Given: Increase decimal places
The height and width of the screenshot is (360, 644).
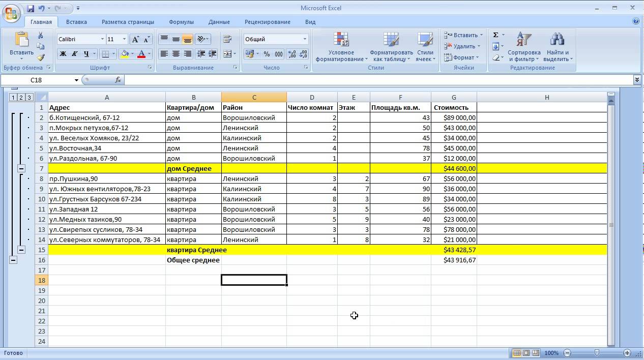Looking at the screenshot, I should click(x=292, y=54).
